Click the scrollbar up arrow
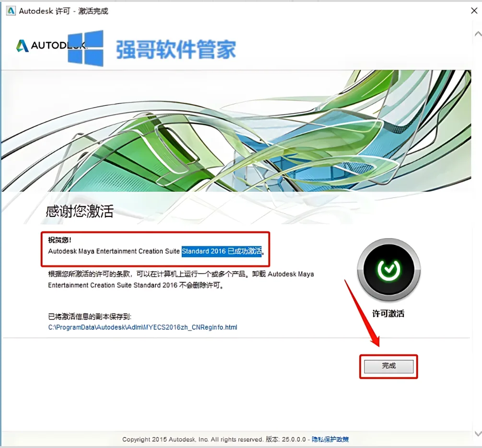Viewport: 482px width, 448px height. (478, 34)
